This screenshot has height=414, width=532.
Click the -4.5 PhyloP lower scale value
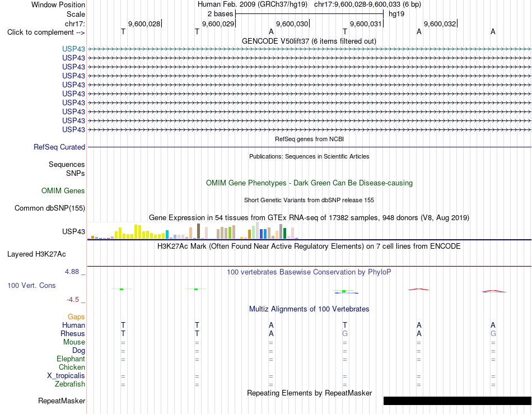73,299
